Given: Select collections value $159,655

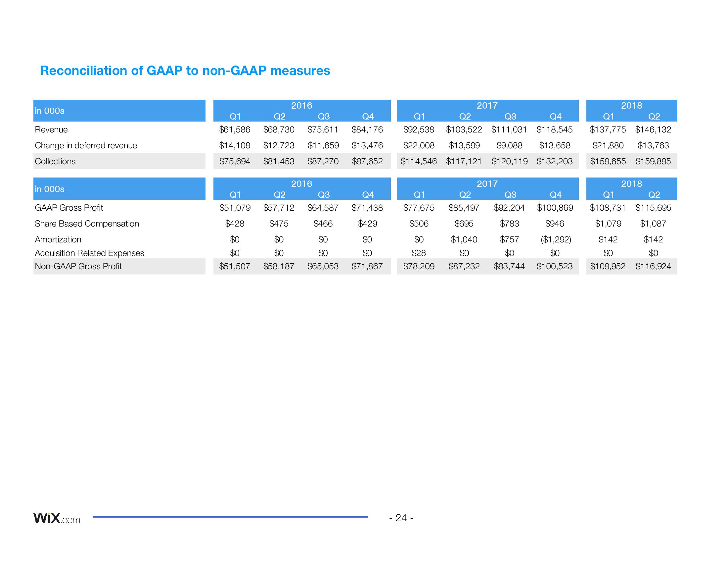Looking at the screenshot, I should [608, 161].
